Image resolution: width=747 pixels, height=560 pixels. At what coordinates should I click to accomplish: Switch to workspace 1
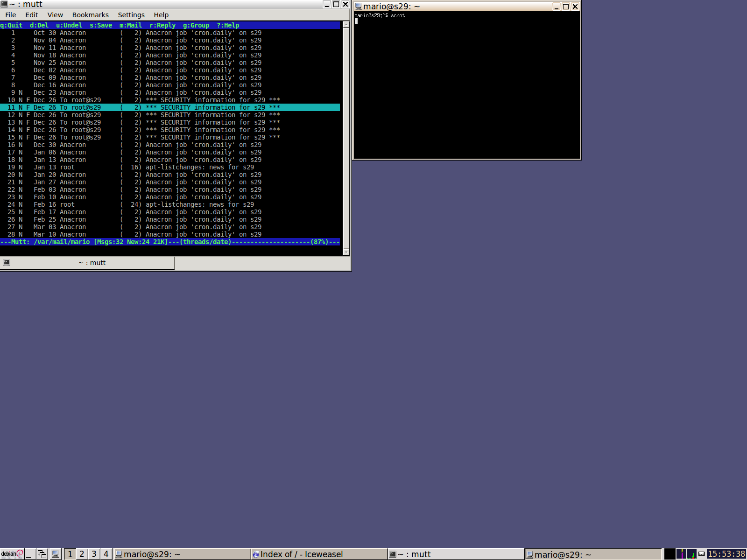[x=70, y=554]
